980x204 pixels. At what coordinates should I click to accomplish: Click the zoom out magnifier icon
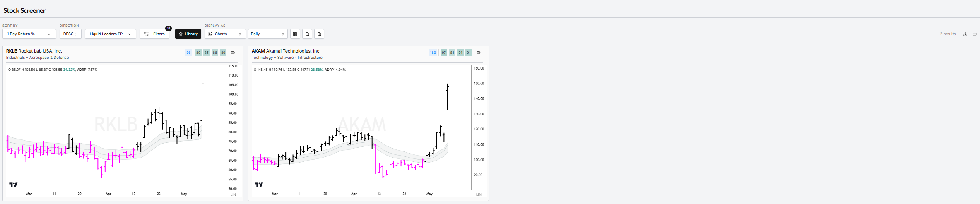[307, 34]
